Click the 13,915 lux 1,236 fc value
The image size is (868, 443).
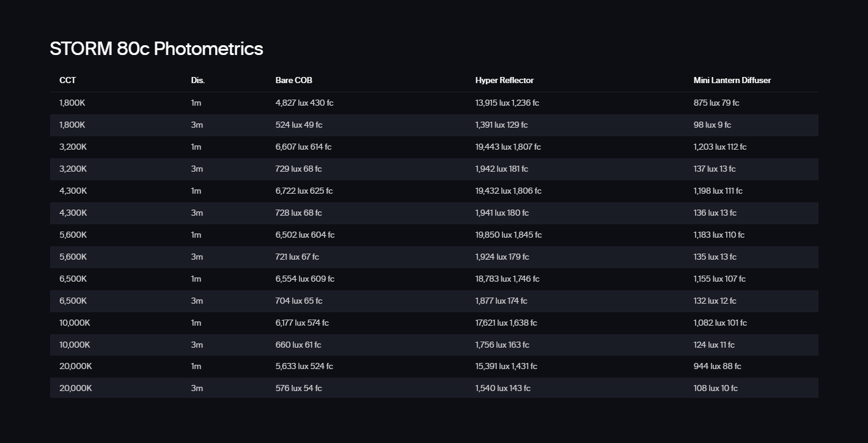click(507, 103)
